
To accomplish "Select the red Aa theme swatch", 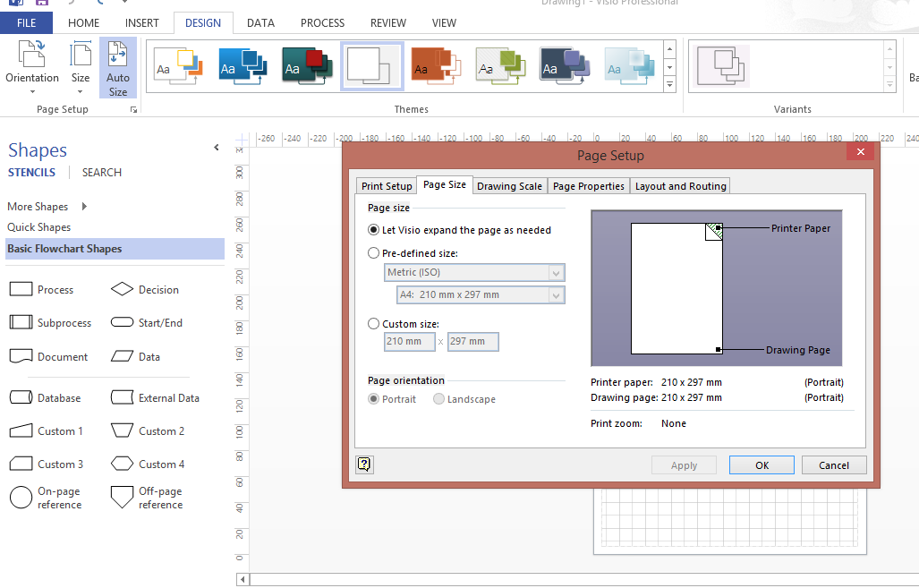I will [435, 66].
